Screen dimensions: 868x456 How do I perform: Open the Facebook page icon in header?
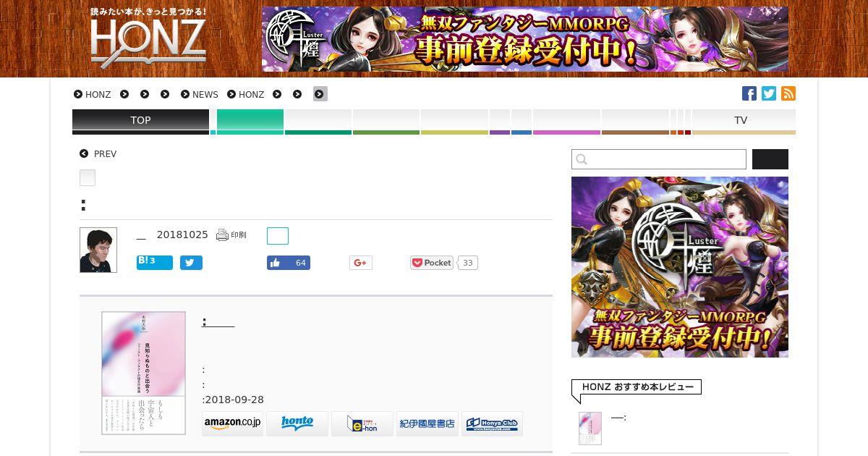pos(749,93)
